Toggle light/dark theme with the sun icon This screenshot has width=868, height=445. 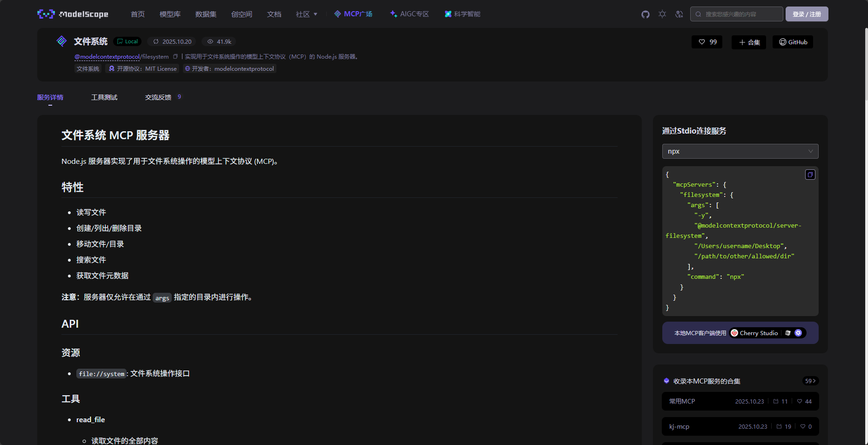point(662,14)
